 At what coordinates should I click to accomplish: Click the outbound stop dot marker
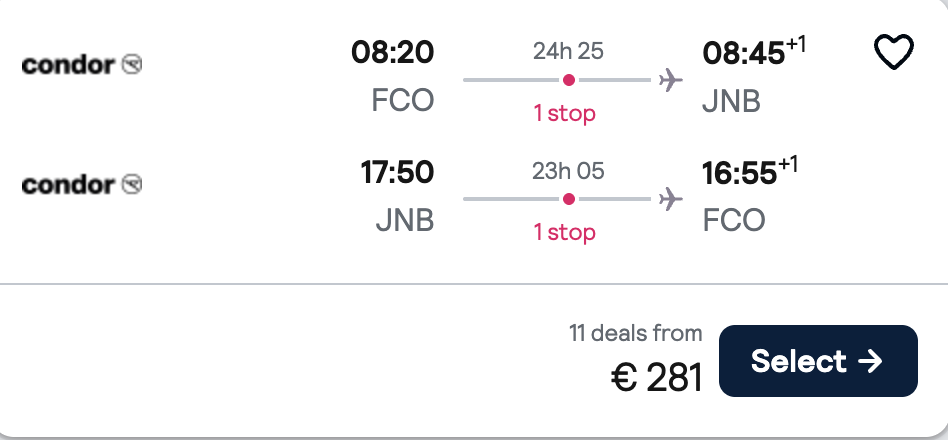[x=568, y=80]
